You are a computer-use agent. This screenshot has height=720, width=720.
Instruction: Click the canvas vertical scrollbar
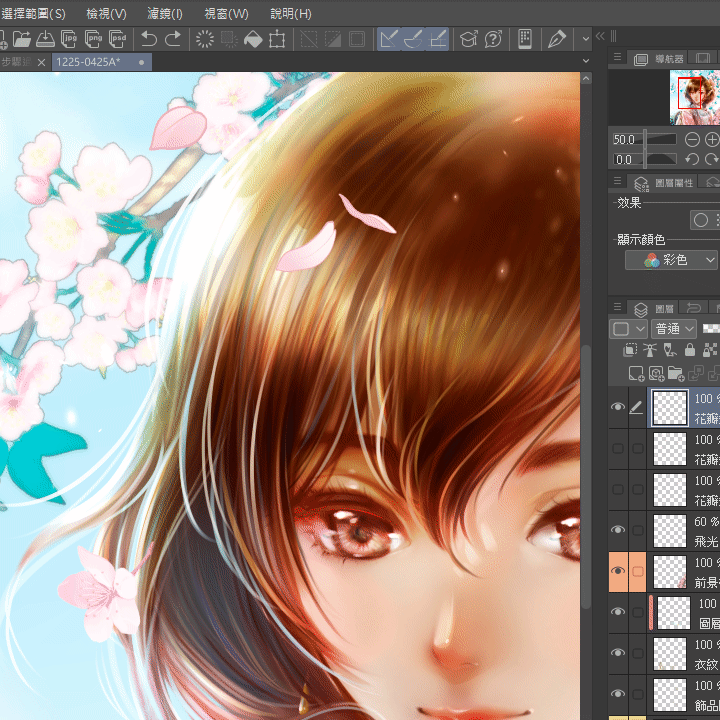tap(585, 475)
